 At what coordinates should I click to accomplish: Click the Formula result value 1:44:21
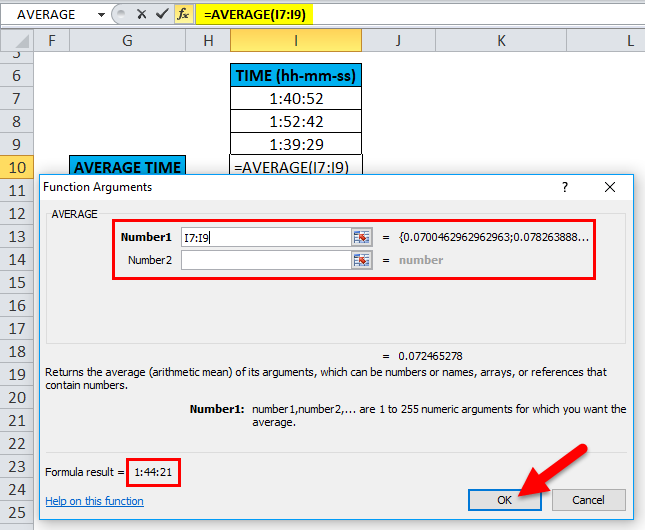(x=153, y=472)
